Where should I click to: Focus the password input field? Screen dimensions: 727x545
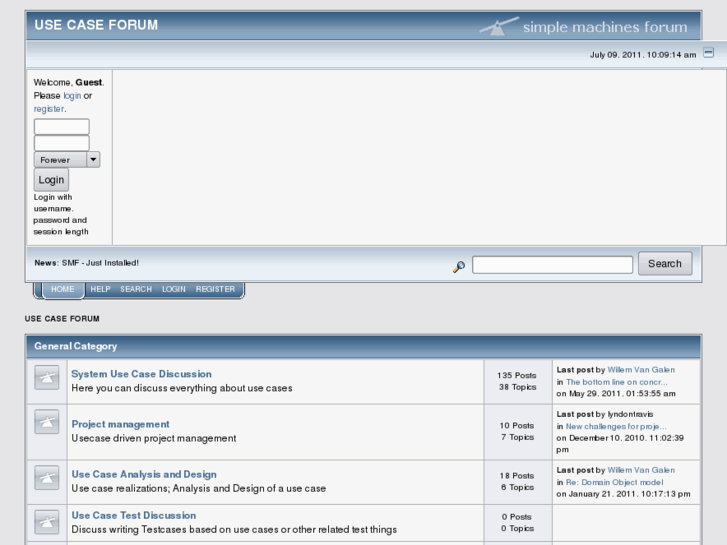tap(62, 143)
